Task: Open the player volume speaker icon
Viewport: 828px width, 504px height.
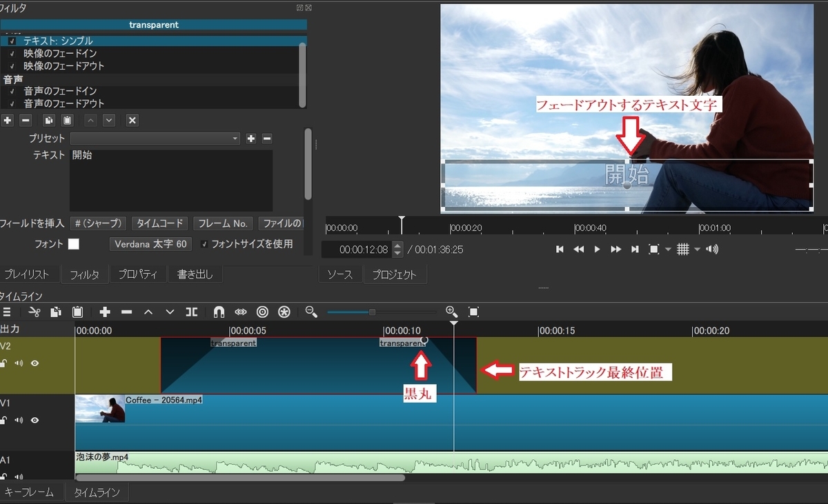Action: [712, 250]
